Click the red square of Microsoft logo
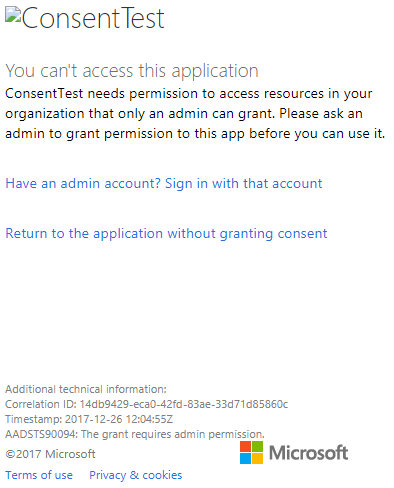The image size is (394, 488). coord(245,446)
